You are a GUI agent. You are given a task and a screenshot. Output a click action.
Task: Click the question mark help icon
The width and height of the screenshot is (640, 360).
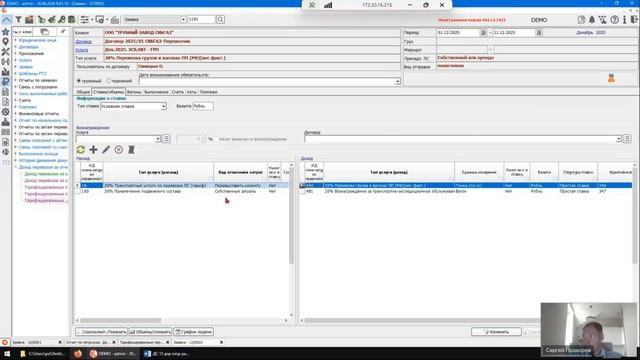(x=614, y=20)
